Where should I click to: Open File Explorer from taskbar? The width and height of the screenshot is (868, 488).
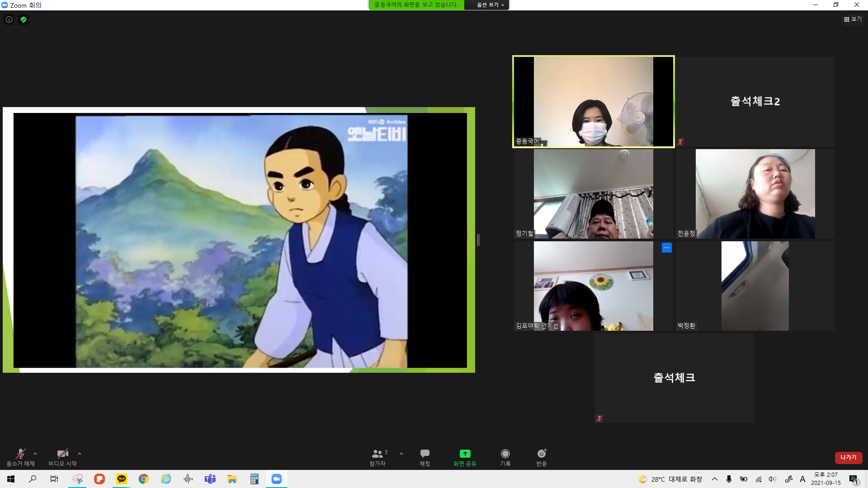(x=232, y=479)
